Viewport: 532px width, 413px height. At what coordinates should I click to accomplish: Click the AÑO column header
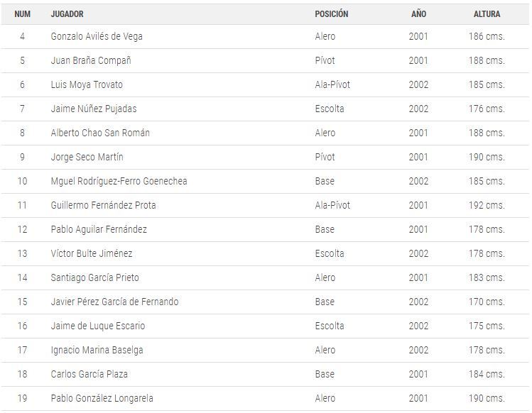tap(418, 13)
